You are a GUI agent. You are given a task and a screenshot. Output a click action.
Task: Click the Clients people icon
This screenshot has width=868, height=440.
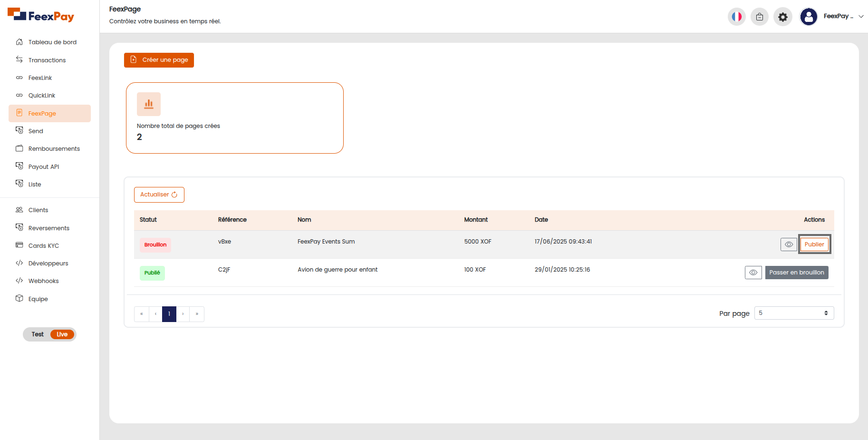coord(19,210)
